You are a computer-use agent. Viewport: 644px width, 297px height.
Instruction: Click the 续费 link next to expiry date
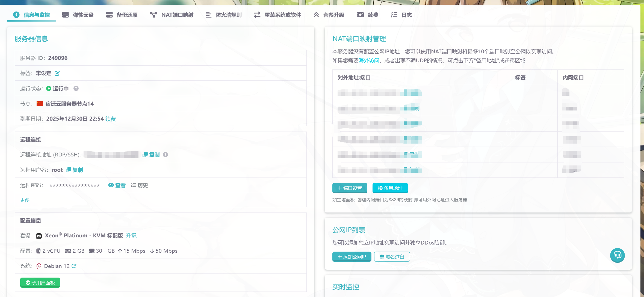coord(111,119)
